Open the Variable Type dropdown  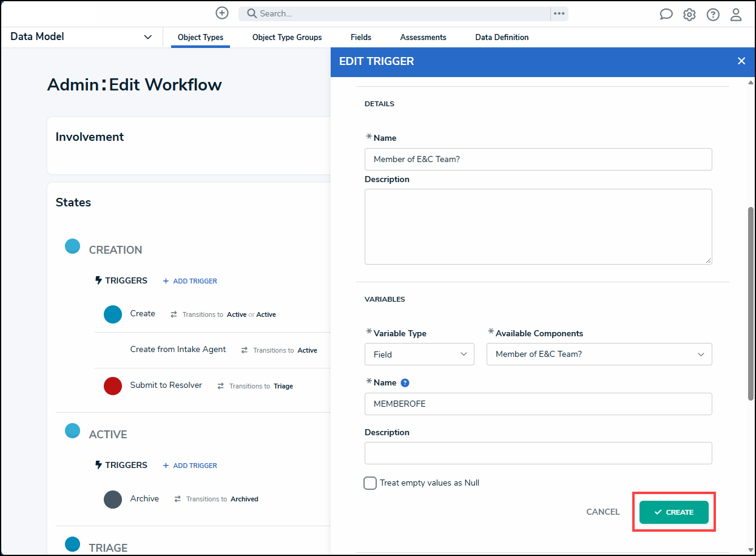point(419,354)
